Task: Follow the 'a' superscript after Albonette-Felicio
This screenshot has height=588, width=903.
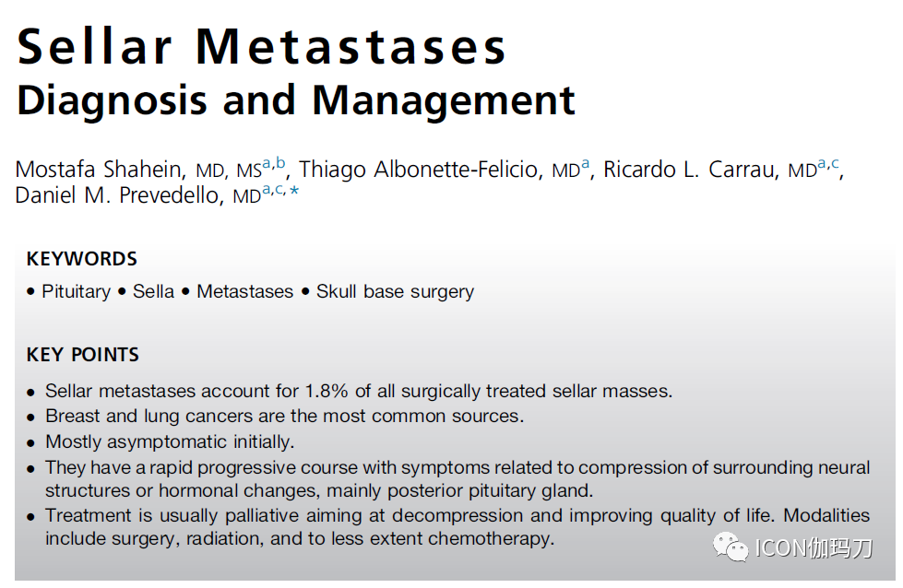Action: pos(585,164)
